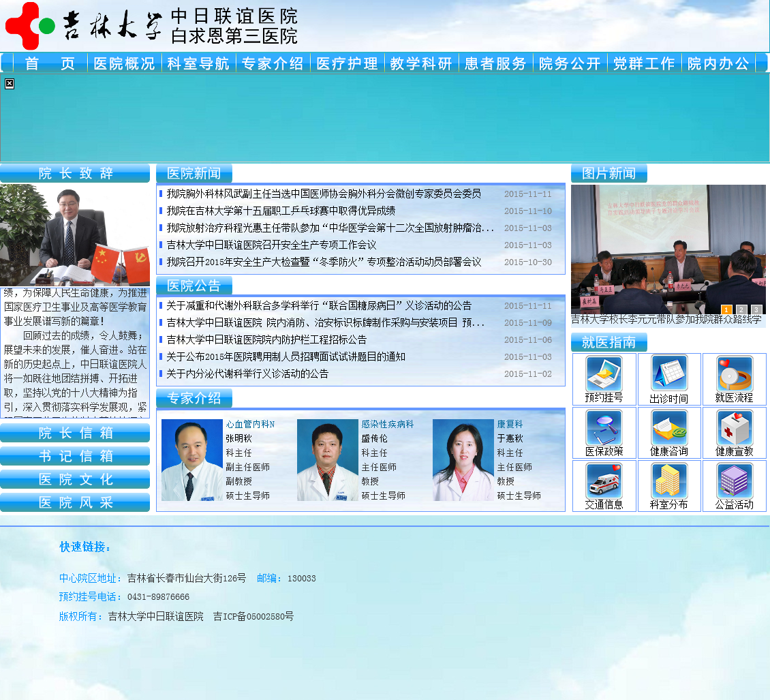This screenshot has height=700, width=770.
Task: Click the broken image icon in banner
Action: pyautogui.click(x=10, y=84)
